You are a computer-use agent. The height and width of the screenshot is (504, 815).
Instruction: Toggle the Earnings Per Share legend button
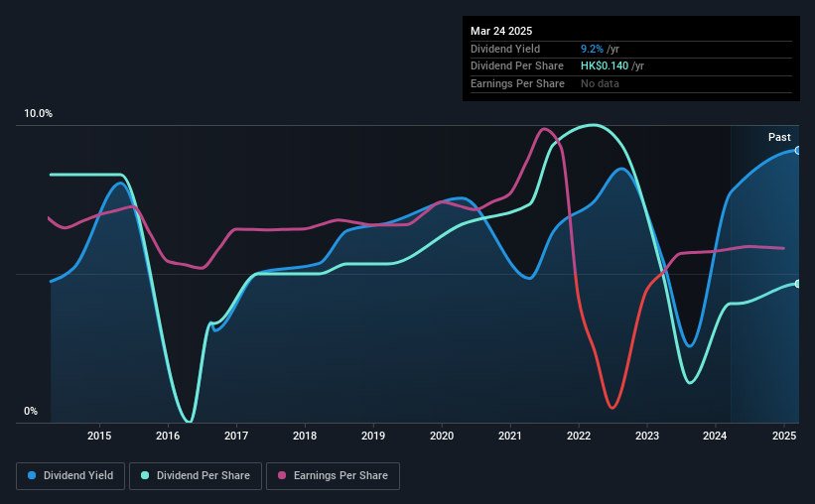click(333, 476)
